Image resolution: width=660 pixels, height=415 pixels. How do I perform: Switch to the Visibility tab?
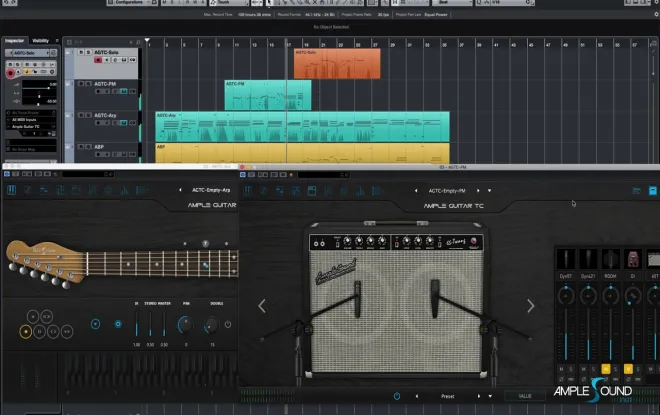click(40, 40)
